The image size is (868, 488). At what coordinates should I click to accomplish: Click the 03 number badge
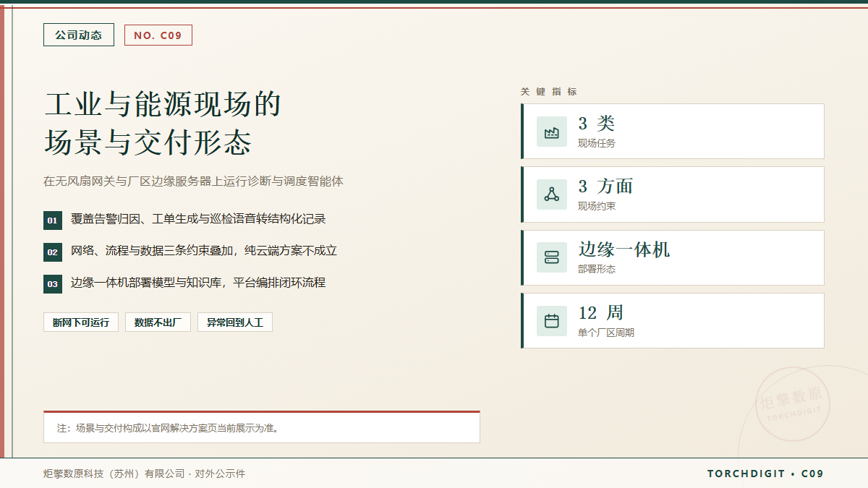click(53, 284)
